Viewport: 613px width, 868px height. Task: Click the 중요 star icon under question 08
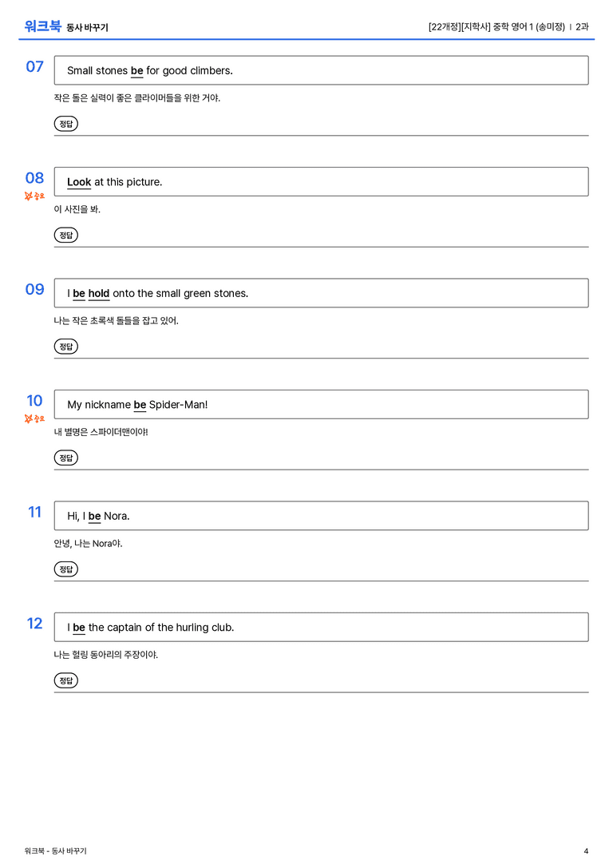tap(28, 196)
